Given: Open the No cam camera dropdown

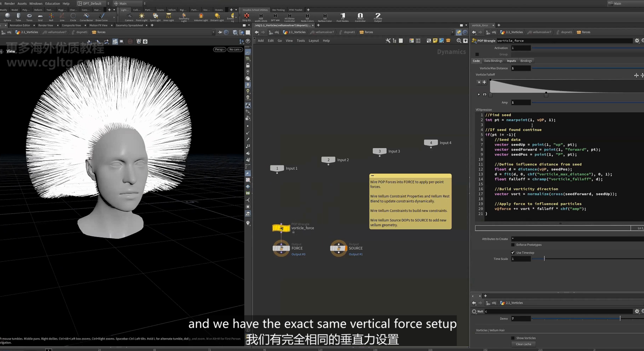Looking at the screenshot, I should tap(235, 50).
